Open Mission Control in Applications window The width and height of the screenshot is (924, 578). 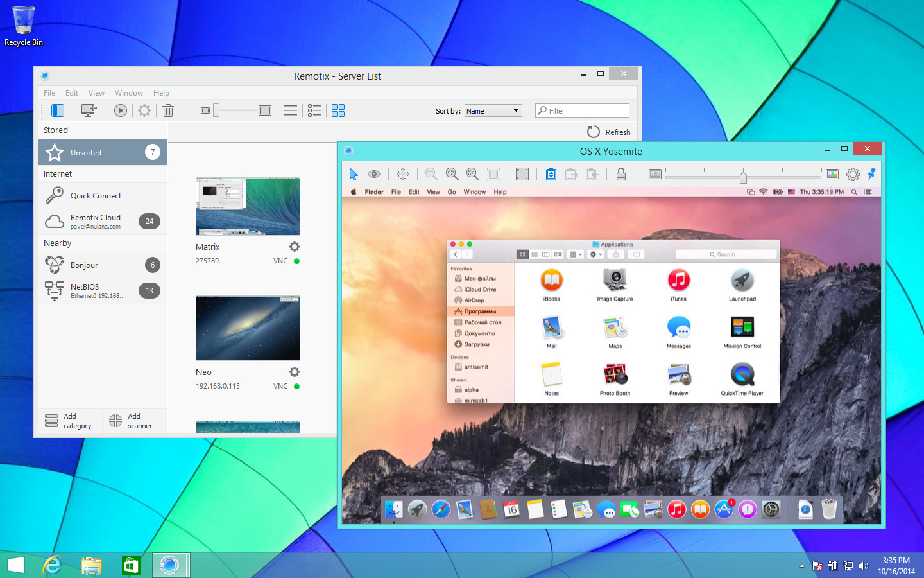742,332
